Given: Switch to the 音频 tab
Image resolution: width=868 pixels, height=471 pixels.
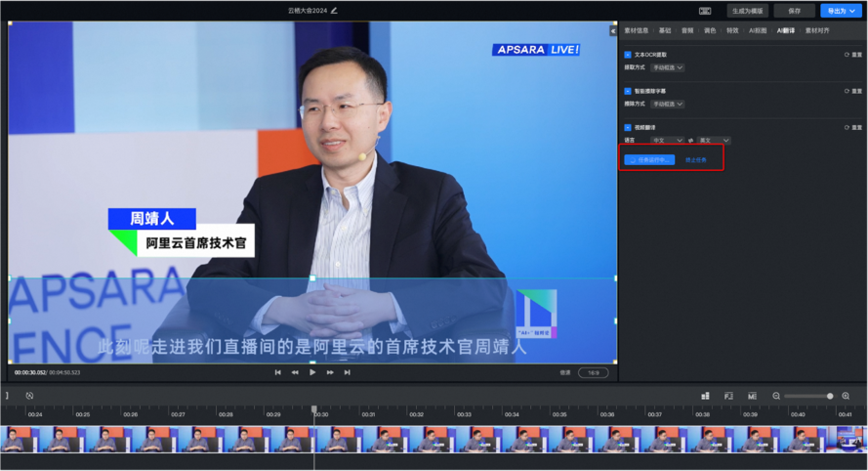Looking at the screenshot, I should click(687, 31).
